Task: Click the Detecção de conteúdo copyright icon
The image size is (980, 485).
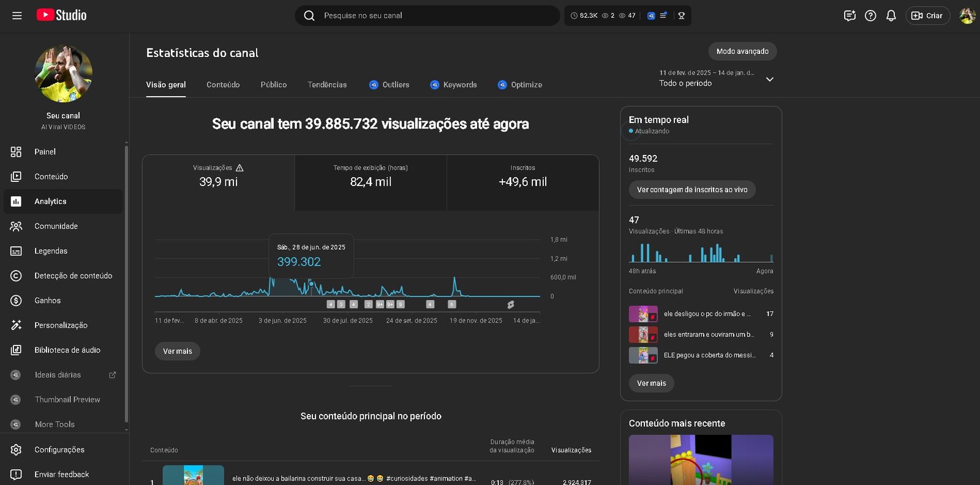Action: [x=16, y=276]
